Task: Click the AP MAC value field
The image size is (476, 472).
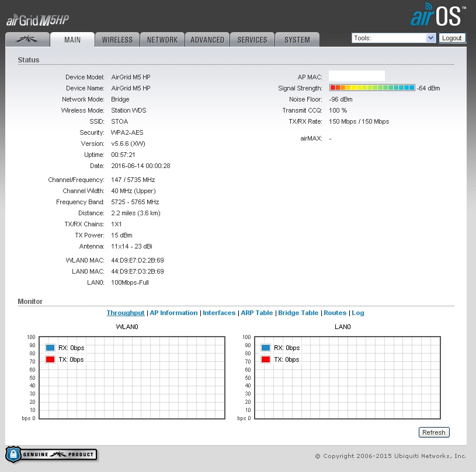Action: click(357, 76)
